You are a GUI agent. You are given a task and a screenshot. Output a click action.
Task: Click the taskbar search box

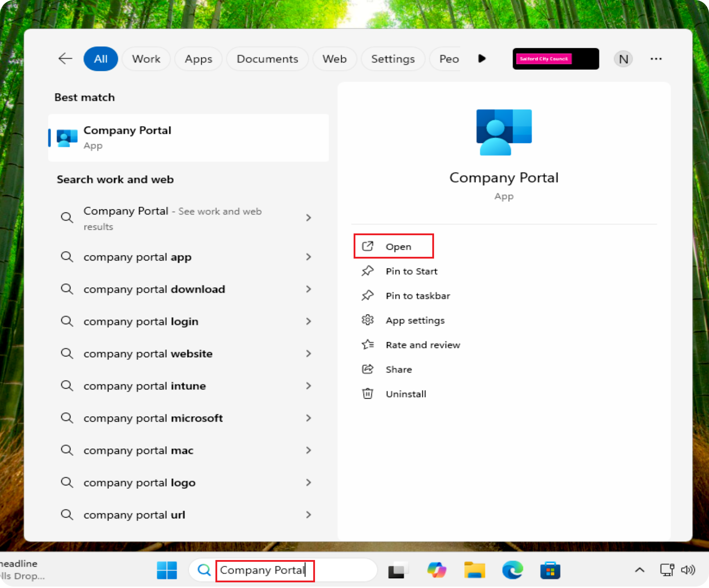(x=283, y=570)
